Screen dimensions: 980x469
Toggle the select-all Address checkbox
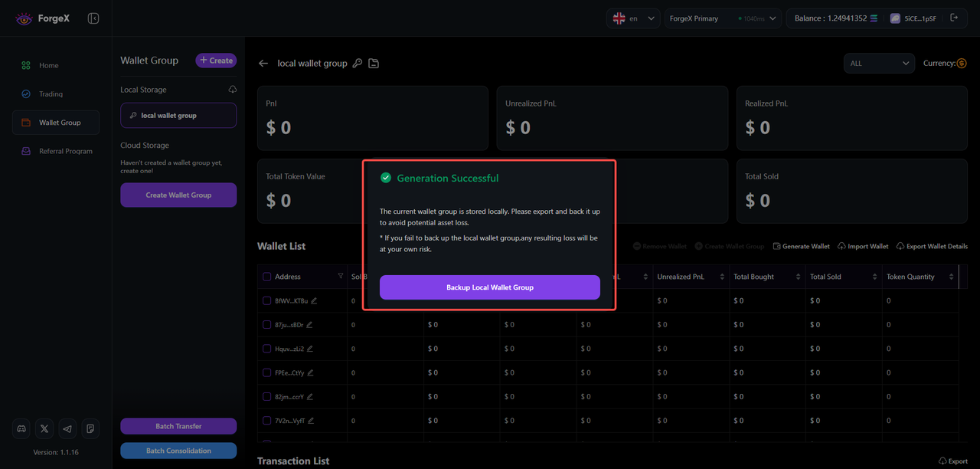tap(267, 277)
